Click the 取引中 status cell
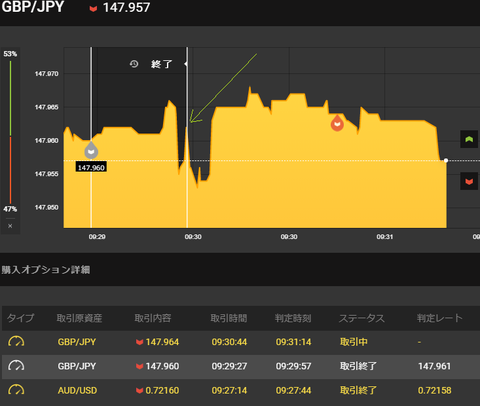Screen dimensions: 480x406 tap(354, 342)
